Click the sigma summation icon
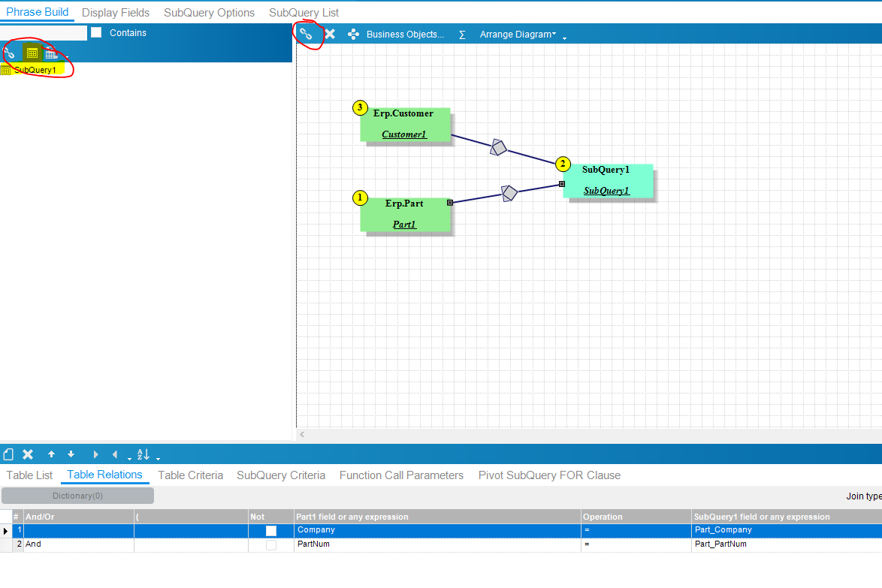 tap(462, 35)
